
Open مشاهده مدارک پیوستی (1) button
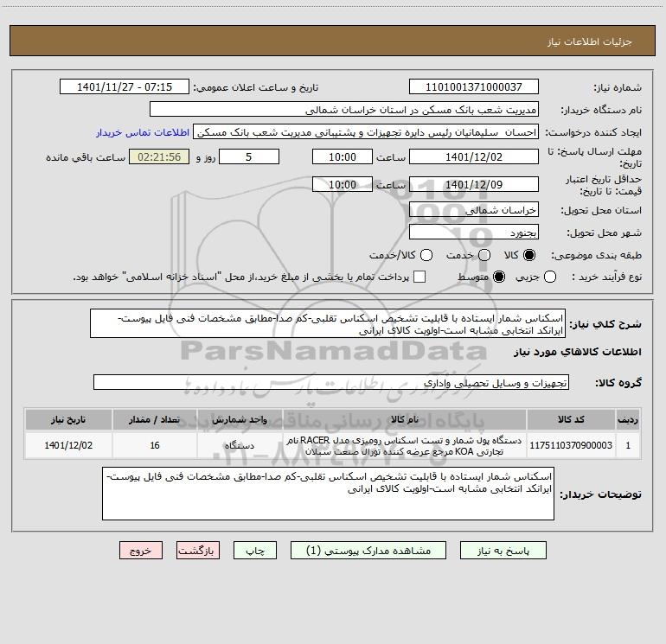pyautogui.click(x=368, y=551)
